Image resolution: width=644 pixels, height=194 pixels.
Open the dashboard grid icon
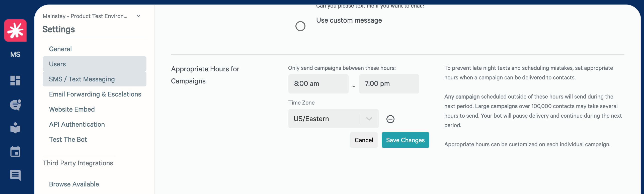(x=15, y=81)
